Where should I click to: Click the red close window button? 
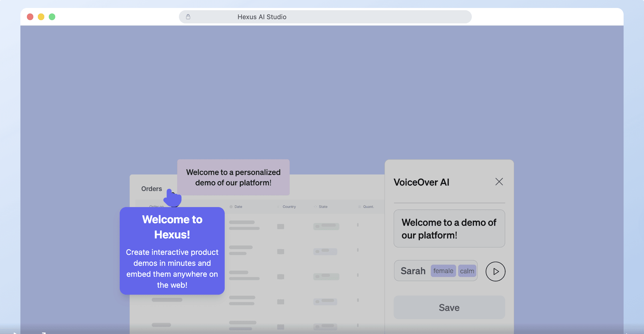coord(30,17)
